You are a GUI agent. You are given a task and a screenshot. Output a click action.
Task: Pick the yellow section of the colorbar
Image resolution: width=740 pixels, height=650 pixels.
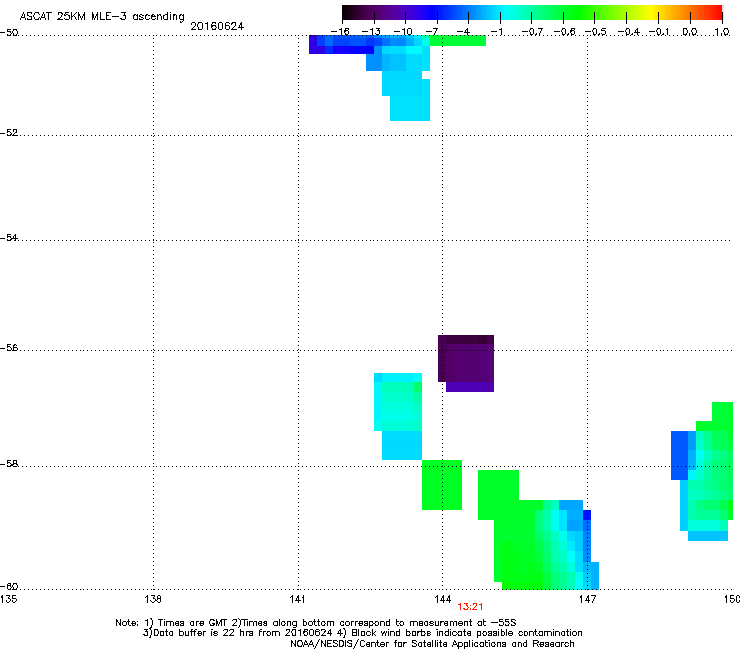[x=649, y=13]
